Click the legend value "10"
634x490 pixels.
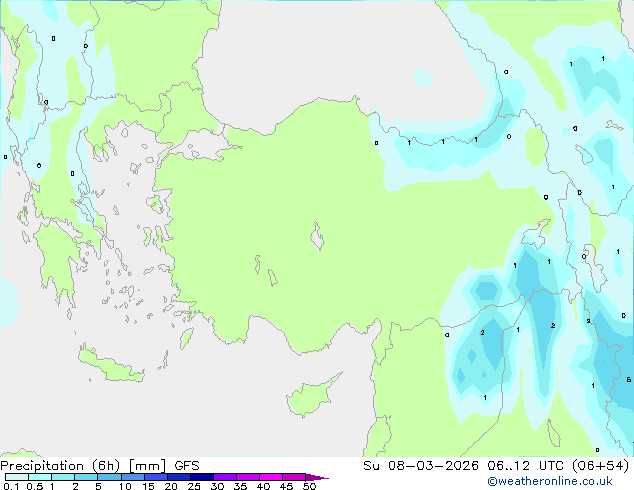(x=125, y=486)
